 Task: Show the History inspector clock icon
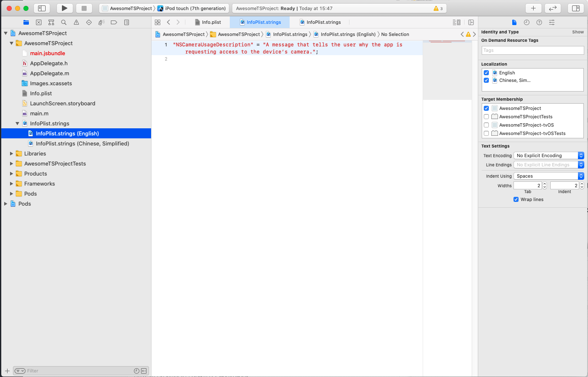(x=526, y=22)
